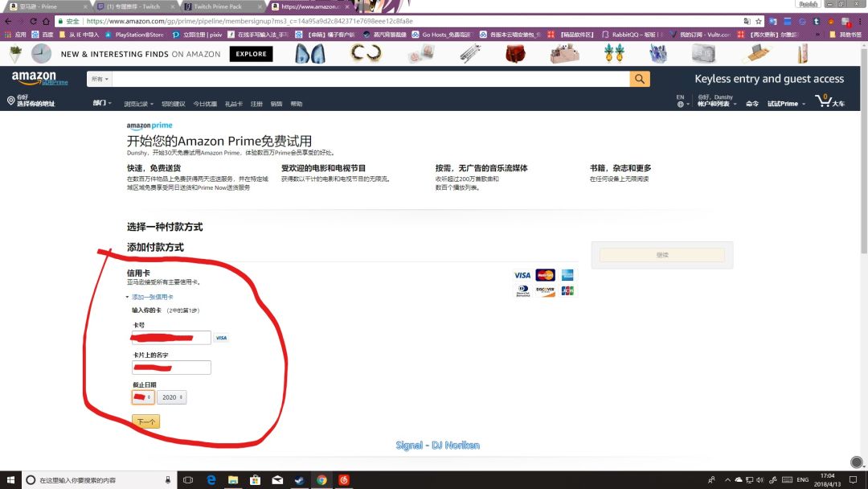868x489 pixels.
Task: Switch to the Twitch Prime Pack tab
Action: click(222, 6)
